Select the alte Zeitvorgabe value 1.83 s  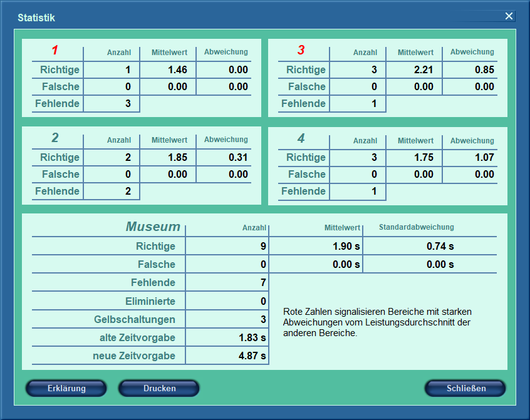[252, 337]
